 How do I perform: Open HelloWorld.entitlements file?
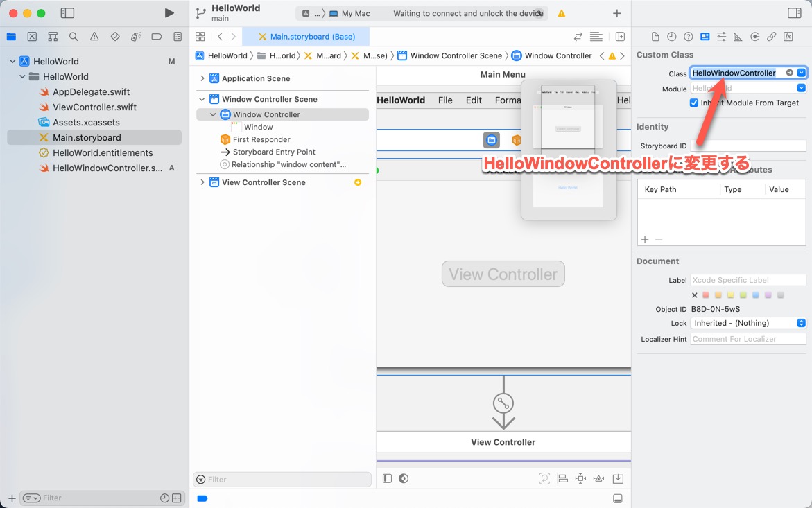point(103,153)
